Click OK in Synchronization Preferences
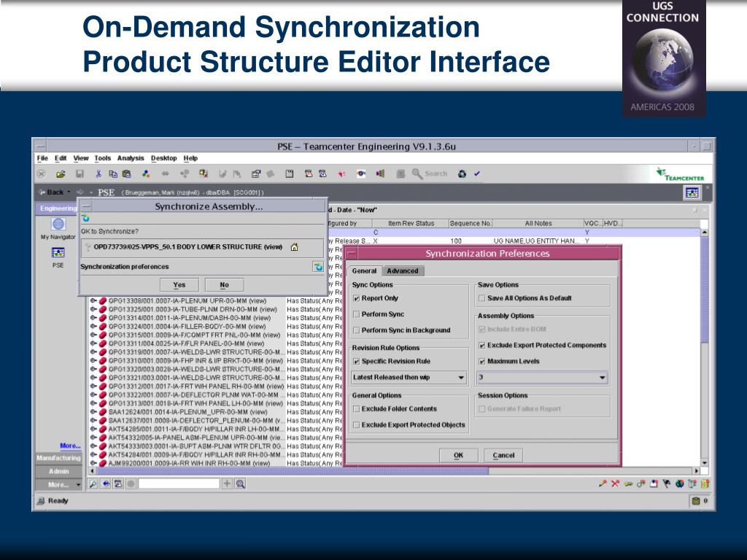The height and width of the screenshot is (560, 747). coord(458,455)
